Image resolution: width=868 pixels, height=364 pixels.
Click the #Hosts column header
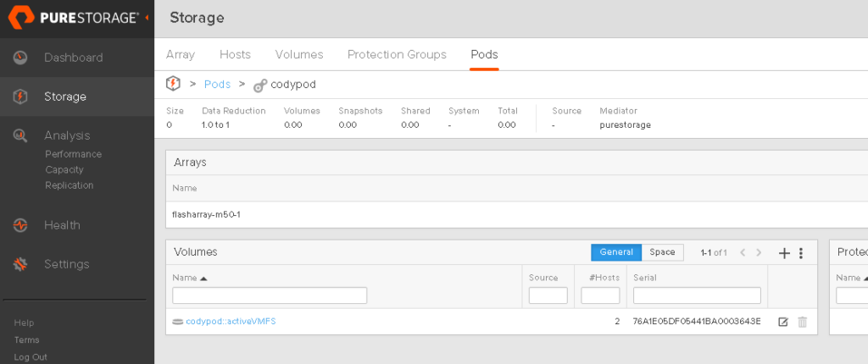(x=604, y=278)
